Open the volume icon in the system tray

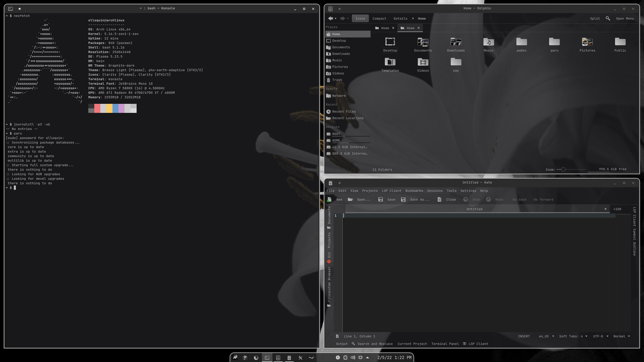(x=353, y=357)
